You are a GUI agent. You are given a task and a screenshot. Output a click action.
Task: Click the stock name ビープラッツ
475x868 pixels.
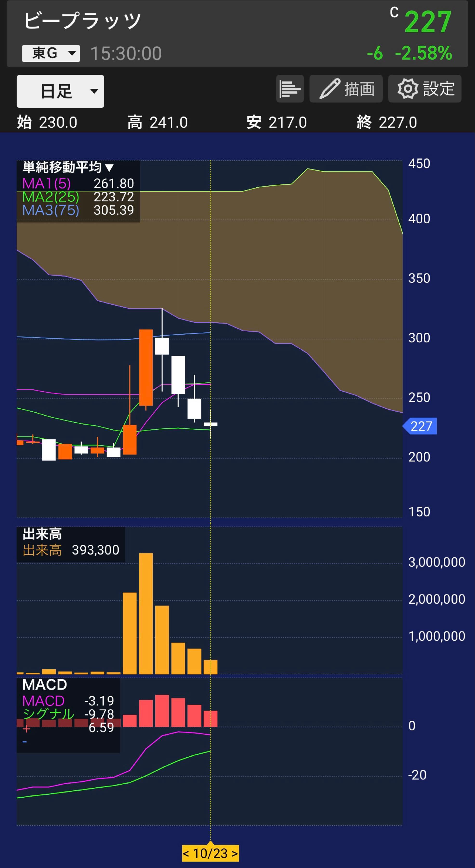click(82, 21)
